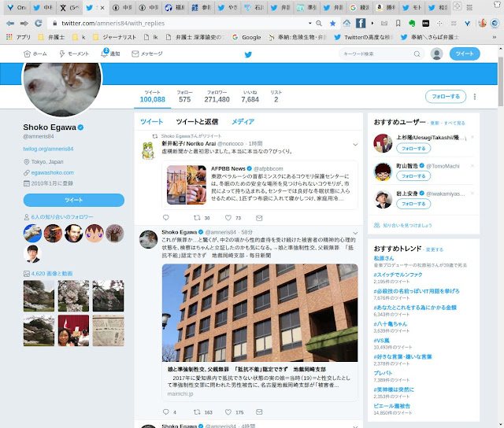Like the mainichi.jp tweet showing 175
Image resolution: width=504 pixels, height=428 pixels.
pyautogui.click(x=228, y=412)
